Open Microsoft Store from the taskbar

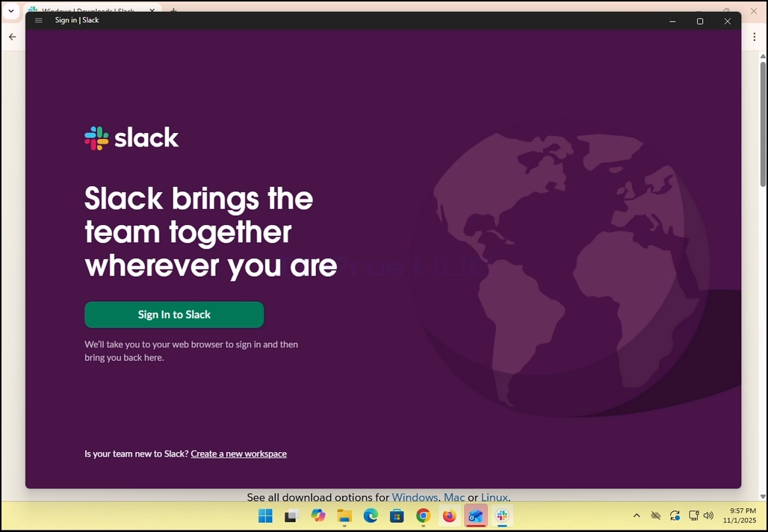pyautogui.click(x=397, y=516)
